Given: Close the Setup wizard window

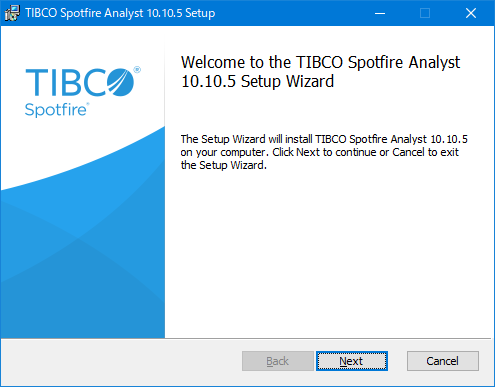Looking at the screenshot, I should (471, 13).
